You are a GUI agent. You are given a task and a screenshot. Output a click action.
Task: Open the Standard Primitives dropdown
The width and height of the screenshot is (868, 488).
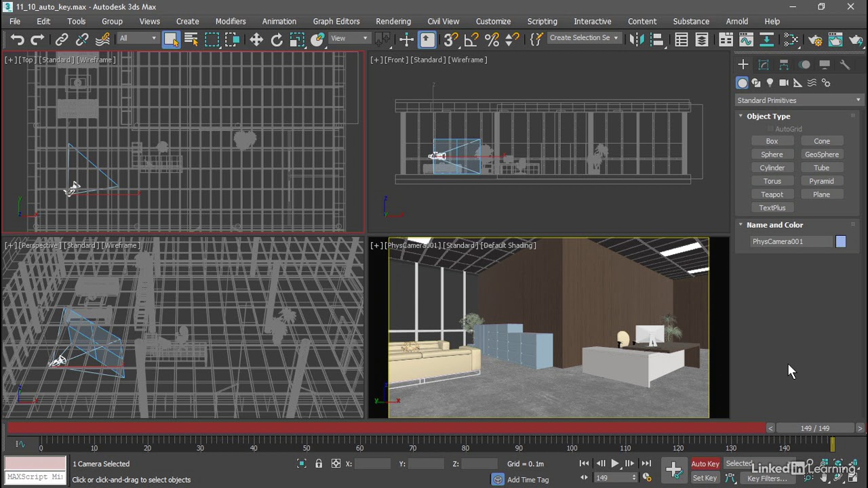[x=799, y=100]
